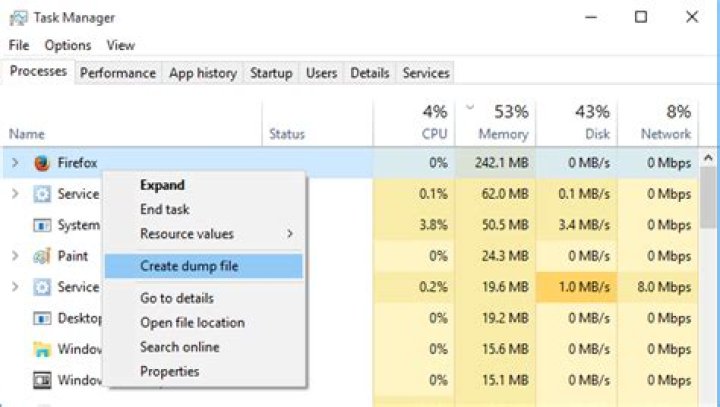
Task: Sort by the Disk column header
Action: (x=597, y=134)
